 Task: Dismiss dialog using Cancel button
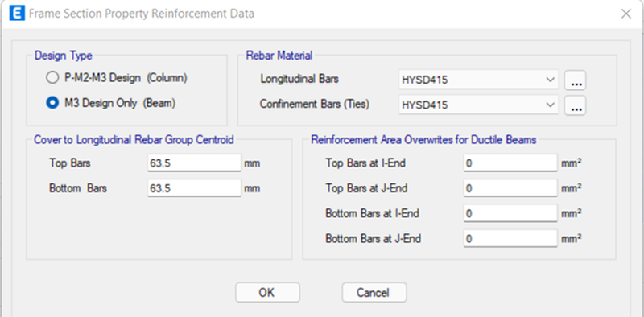tap(374, 292)
